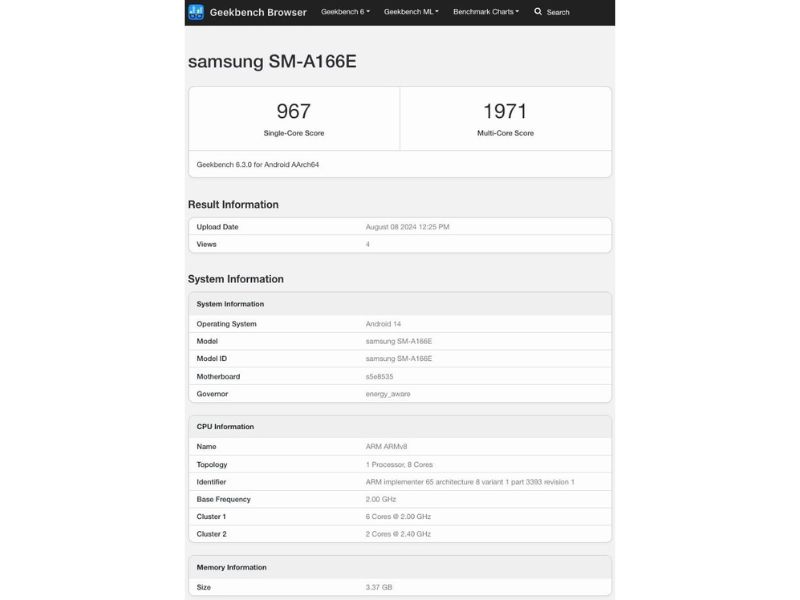Go to the Geekbench Browser home link

[x=258, y=12]
